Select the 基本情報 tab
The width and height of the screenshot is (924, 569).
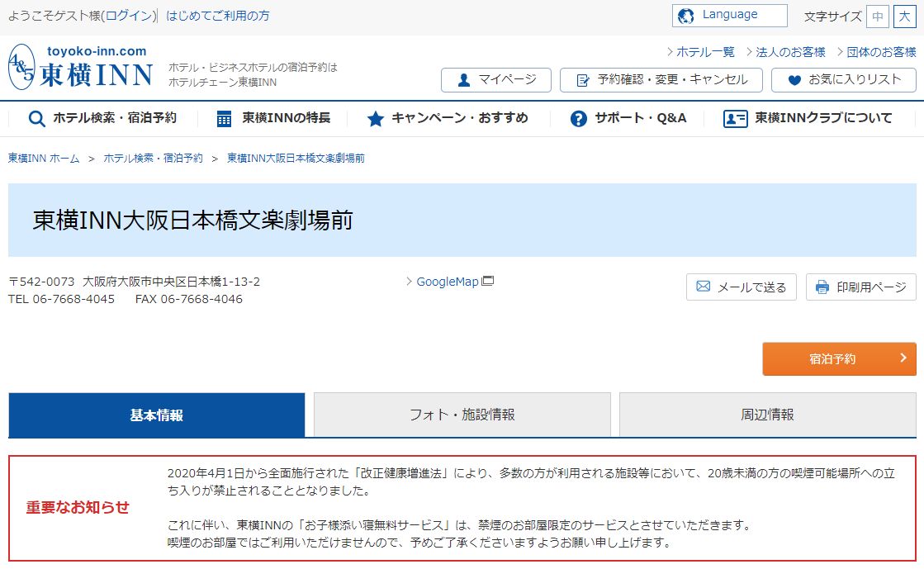157,415
